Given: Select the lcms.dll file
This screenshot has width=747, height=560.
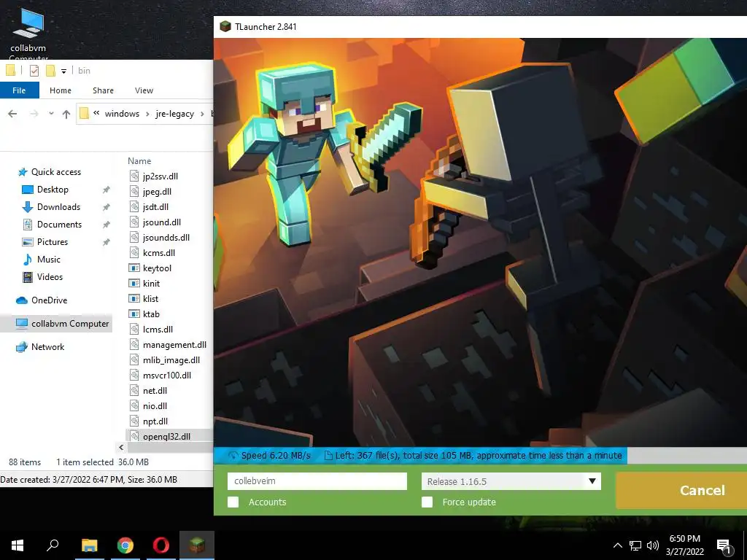Looking at the screenshot, I should click(158, 330).
